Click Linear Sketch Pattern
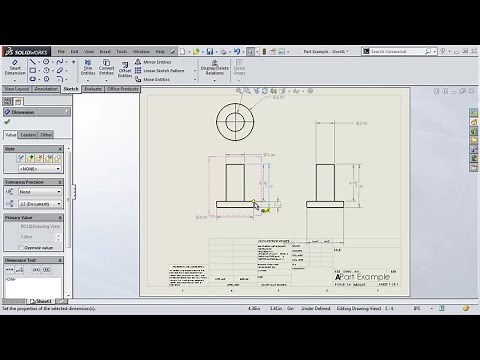The height and width of the screenshot is (360, 480). pos(160,71)
